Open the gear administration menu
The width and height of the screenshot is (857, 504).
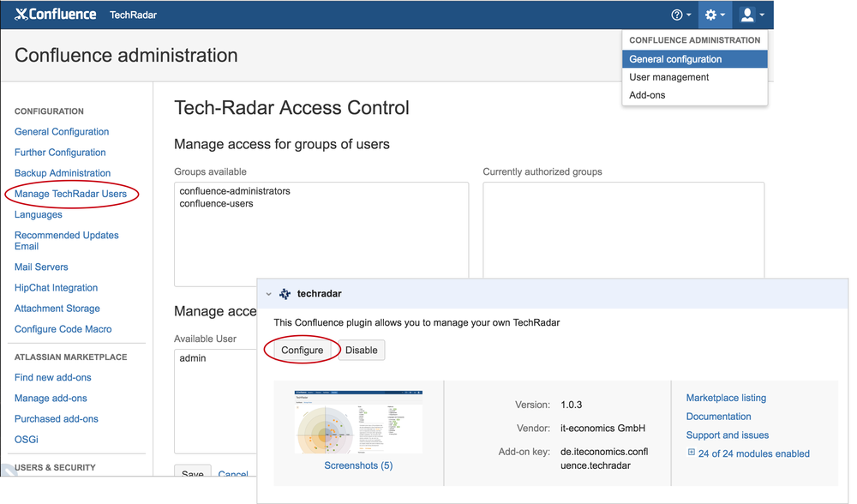pyautogui.click(x=715, y=15)
